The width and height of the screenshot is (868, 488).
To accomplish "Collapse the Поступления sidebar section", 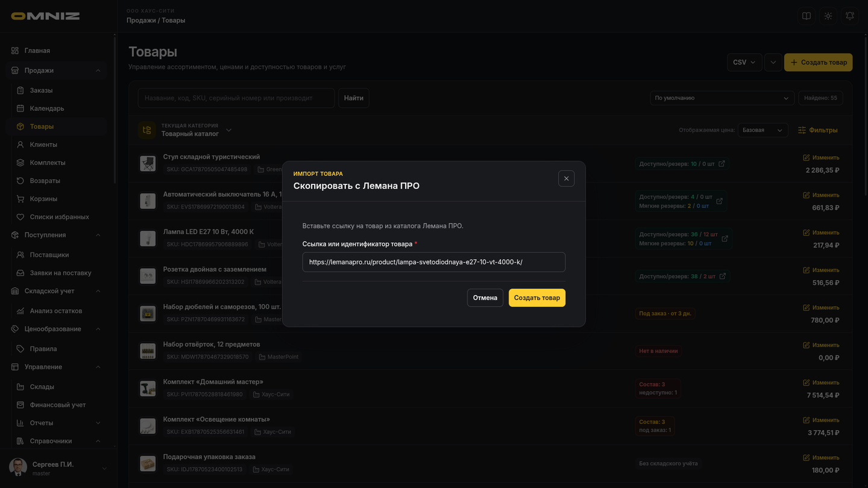I will click(x=98, y=235).
